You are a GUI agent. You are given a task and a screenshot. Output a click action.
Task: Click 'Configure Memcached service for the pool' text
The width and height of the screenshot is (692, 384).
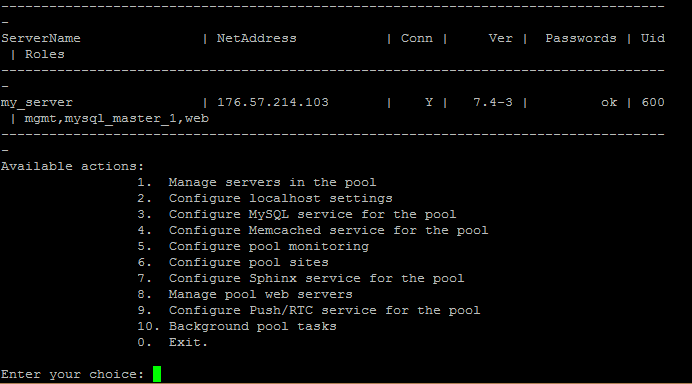tap(328, 230)
